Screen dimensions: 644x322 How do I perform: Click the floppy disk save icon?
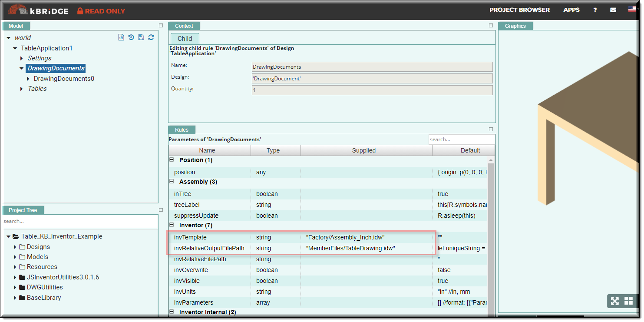141,37
